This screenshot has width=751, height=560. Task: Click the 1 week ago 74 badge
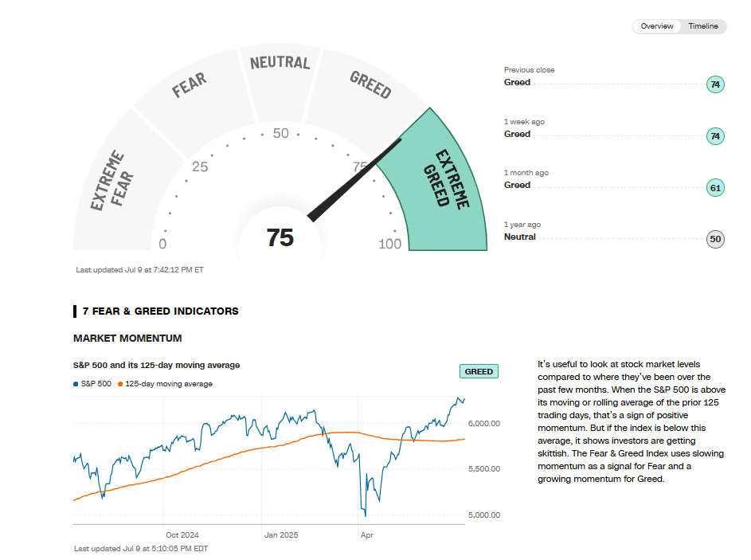pyautogui.click(x=715, y=136)
